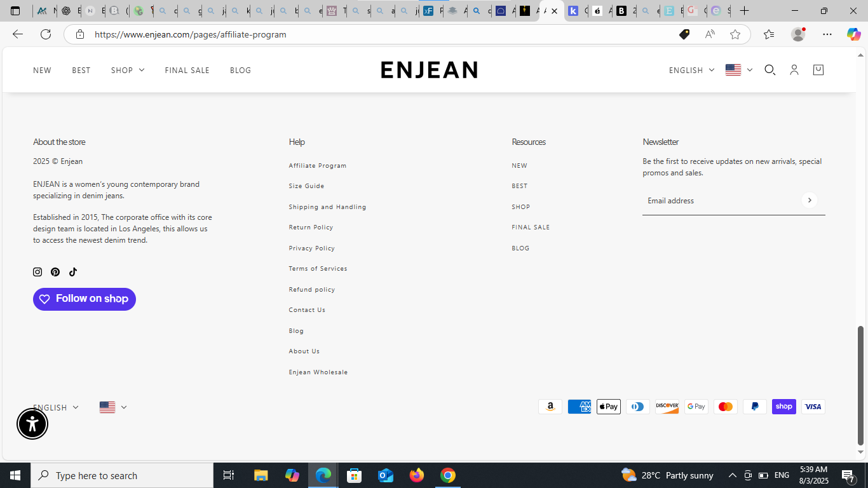The width and height of the screenshot is (868, 488).
Task: Click the Apple Pay payment icon
Action: point(609,407)
